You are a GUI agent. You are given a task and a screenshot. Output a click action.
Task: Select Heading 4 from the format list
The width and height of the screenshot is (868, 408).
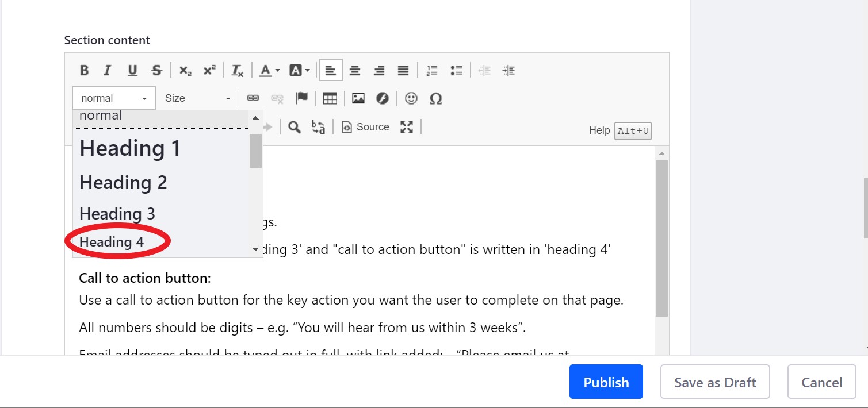click(x=112, y=242)
